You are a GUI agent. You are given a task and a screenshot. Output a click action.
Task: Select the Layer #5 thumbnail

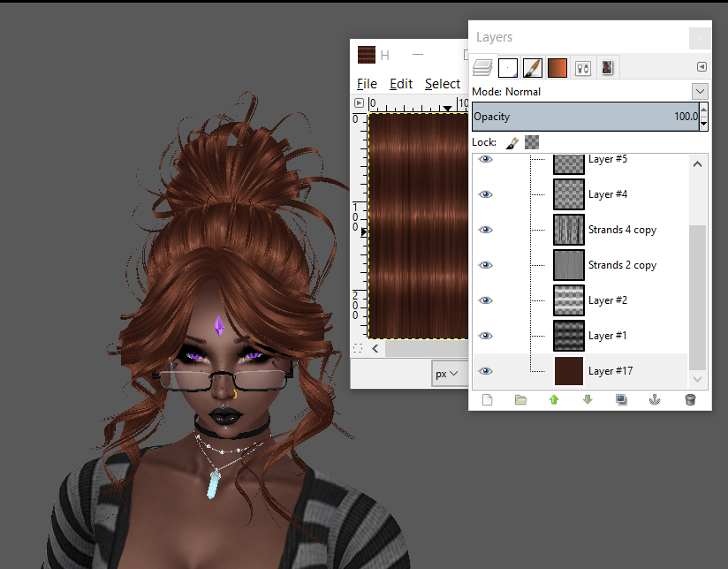[x=569, y=164]
